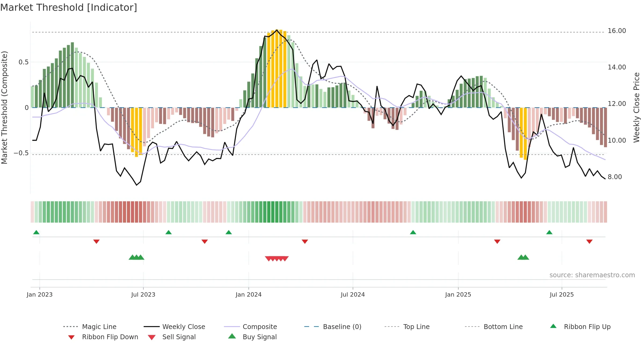Viewport: 644px width, 362px height.
Task: Click the green flip-up triangle between Jul 2024 and Jan 2025
Action: (x=413, y=232)
